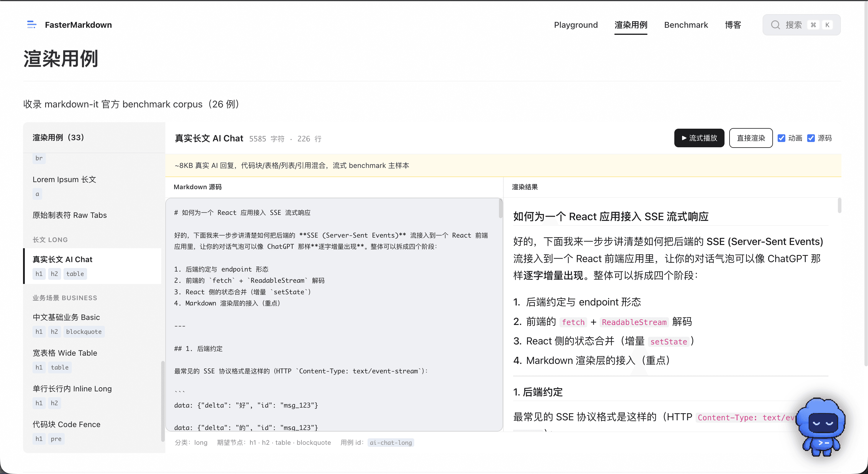Click the search magnifier icon
Viewport: 868px width, 474px height.
775,25
